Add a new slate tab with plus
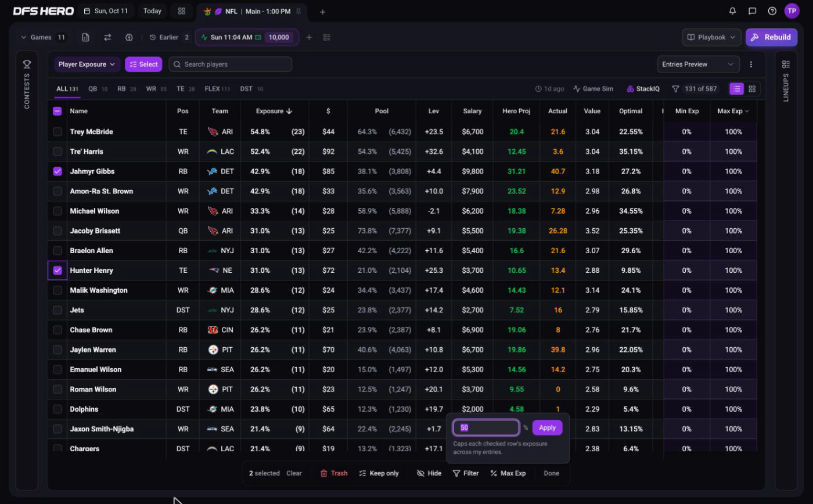Screen dimensions: 813x504 pos(322,12)
